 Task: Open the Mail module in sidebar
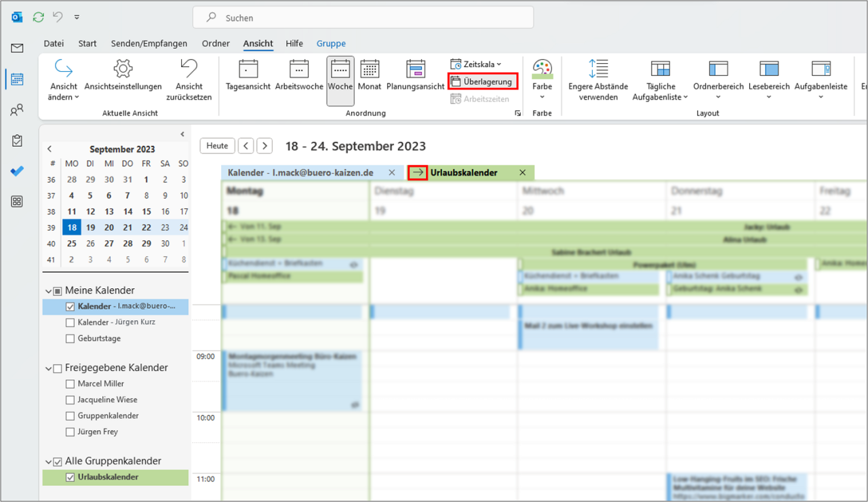[x=17, y=48]
